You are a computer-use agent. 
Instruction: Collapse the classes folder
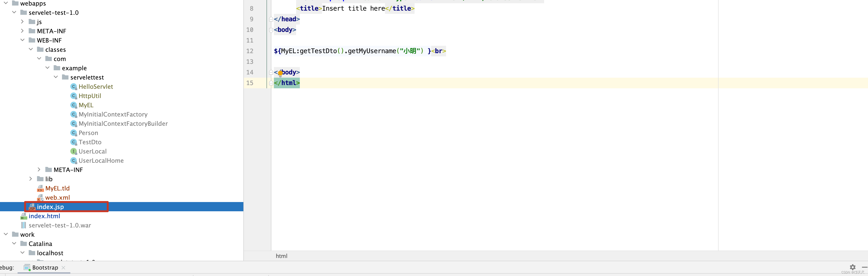point(31,49)
